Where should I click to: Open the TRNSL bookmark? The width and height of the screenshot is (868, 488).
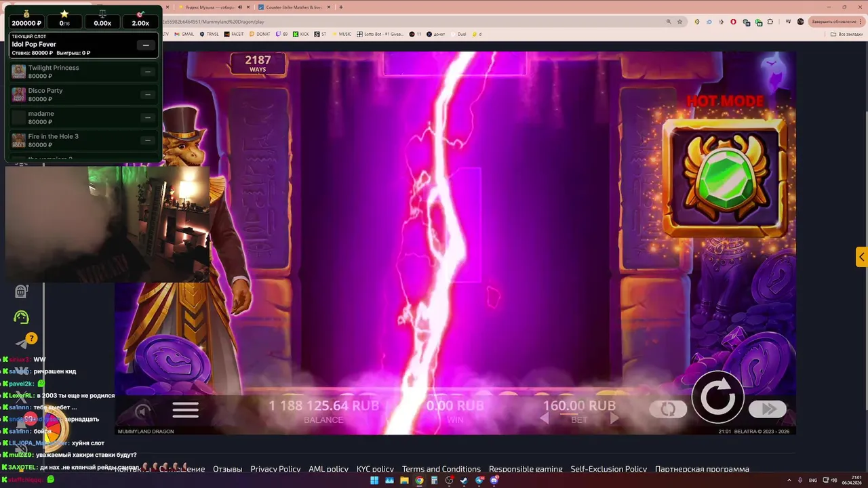(209, 34)
